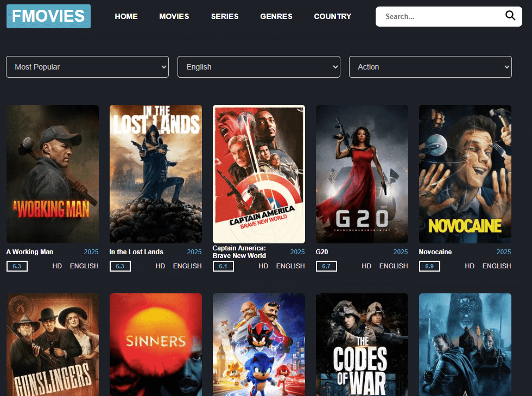Click the G20 title link
This screenshot has width=532, height=396.
pos(321,252)
